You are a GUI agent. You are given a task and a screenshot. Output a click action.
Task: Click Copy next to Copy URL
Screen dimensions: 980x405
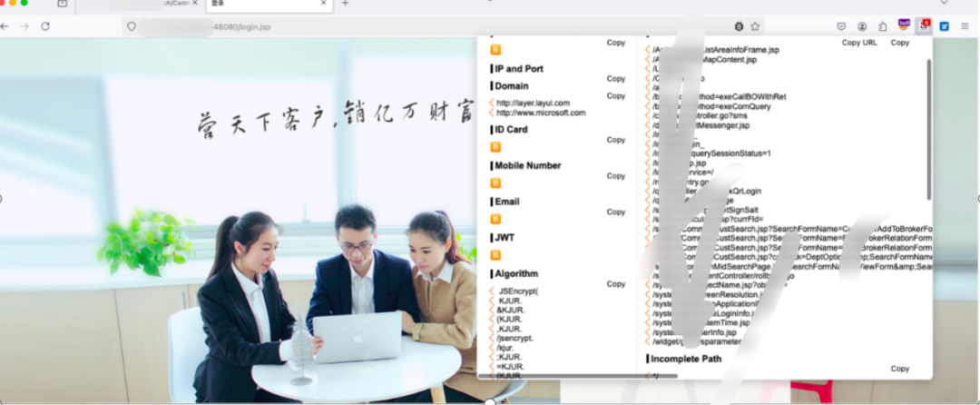(900, 43)
